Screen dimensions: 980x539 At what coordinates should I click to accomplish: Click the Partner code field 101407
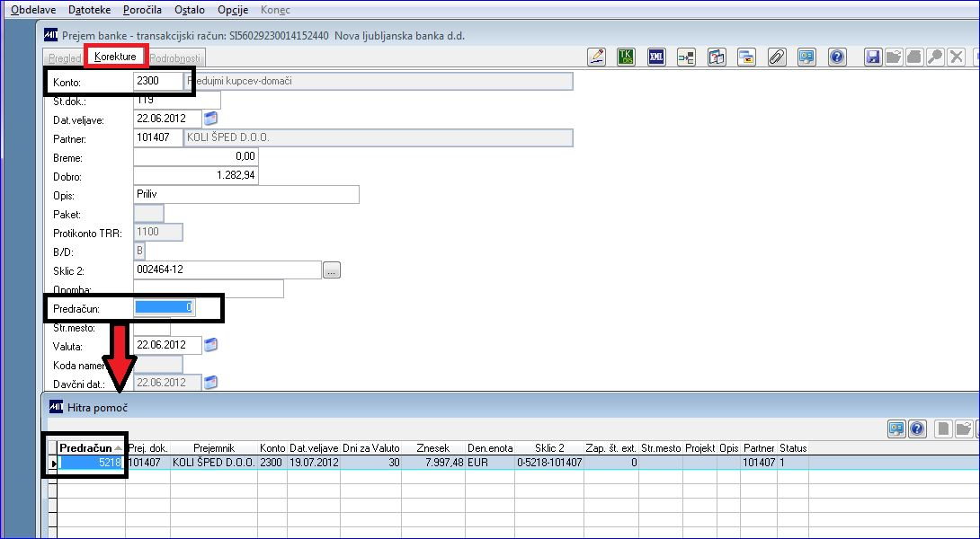(158, 137)
